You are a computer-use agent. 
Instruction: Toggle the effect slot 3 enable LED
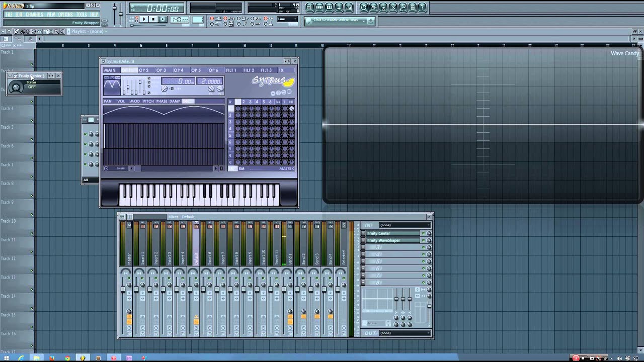click(423, 247)
